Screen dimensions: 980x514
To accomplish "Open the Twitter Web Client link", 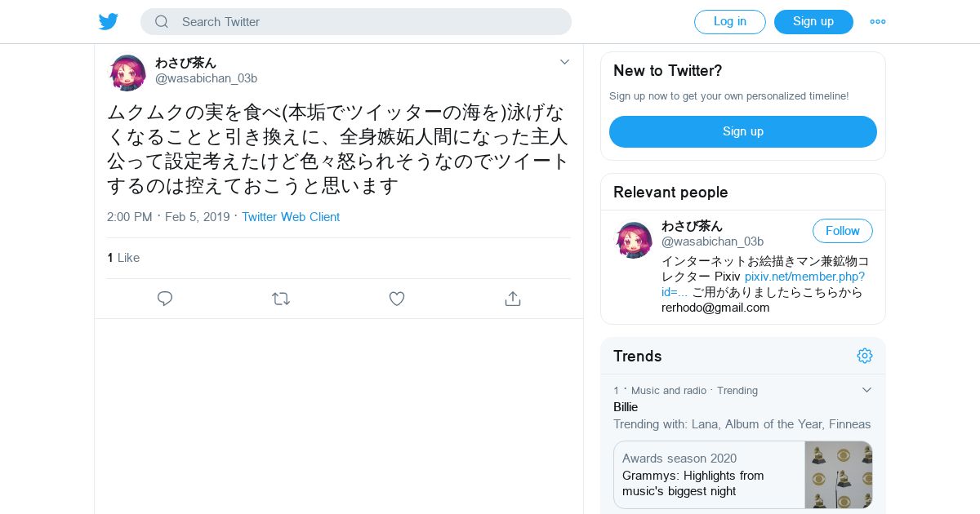I will (291, 217).
